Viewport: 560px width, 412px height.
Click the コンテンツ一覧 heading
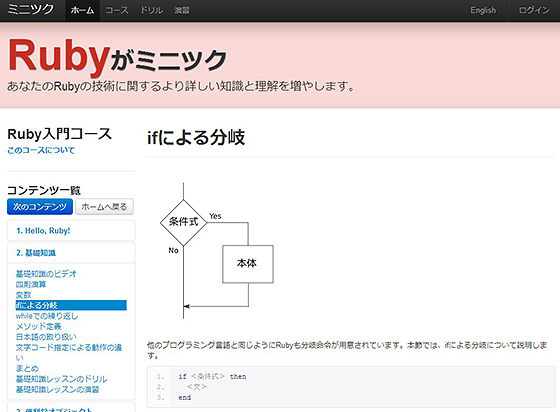tap(44, 190)
